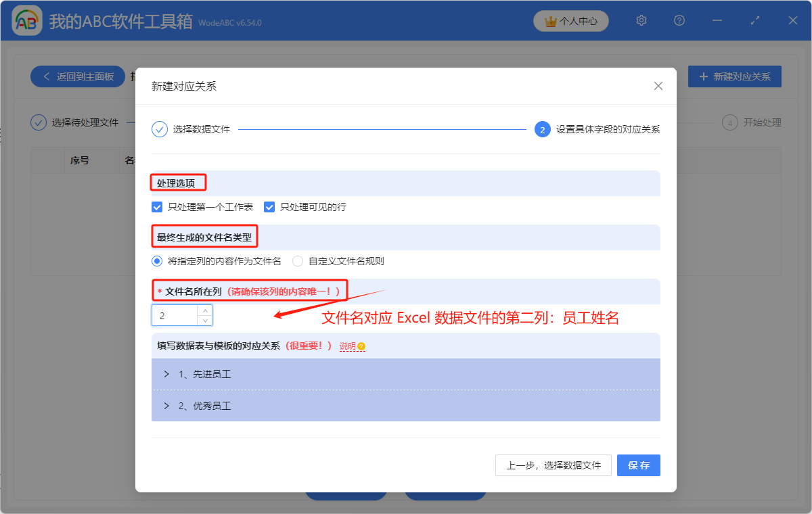Select 自定义文件名规则 radio option
This screenshot has width=812, height=514.
pos(298,260)
